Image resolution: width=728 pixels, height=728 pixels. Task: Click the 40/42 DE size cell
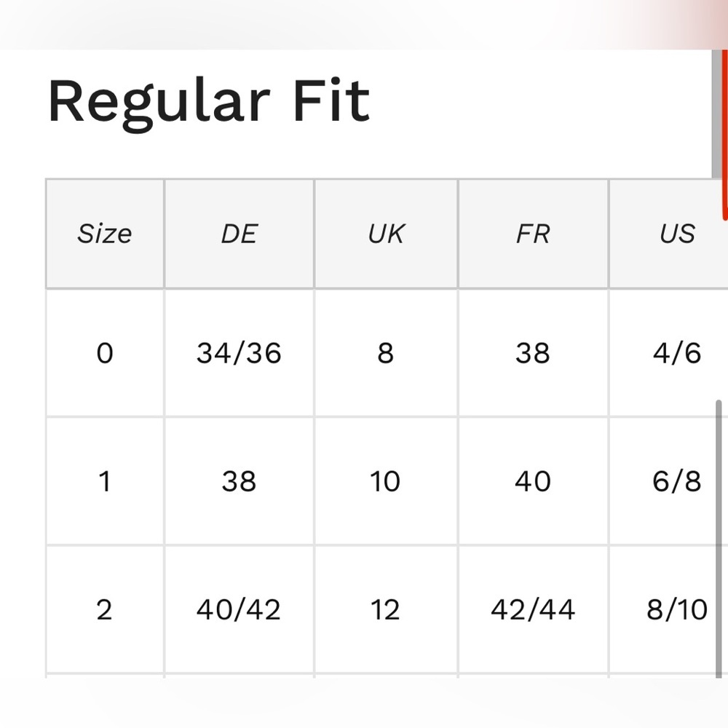(239, 609)
